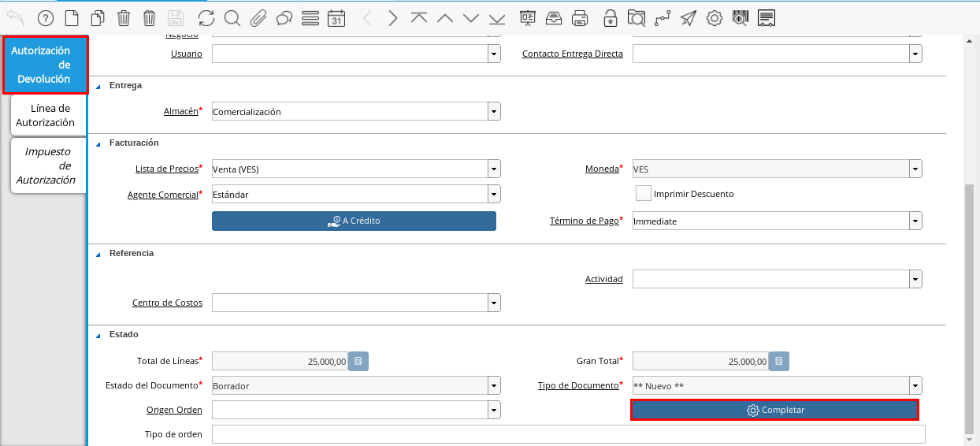Click the Término de Pago label link
This screenshot has height=446, width=980.
coord(585,221)
